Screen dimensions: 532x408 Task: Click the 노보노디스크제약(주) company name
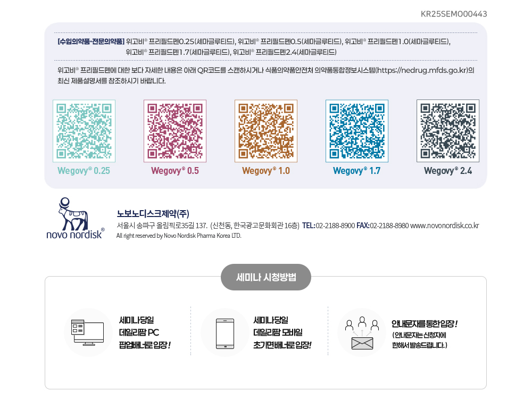coord(153,213)
